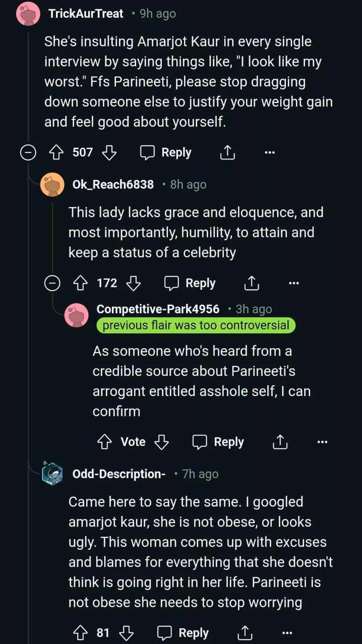Downvote the comment with 172 votes
Screen dimensions: 362x644
coord(133,283)
